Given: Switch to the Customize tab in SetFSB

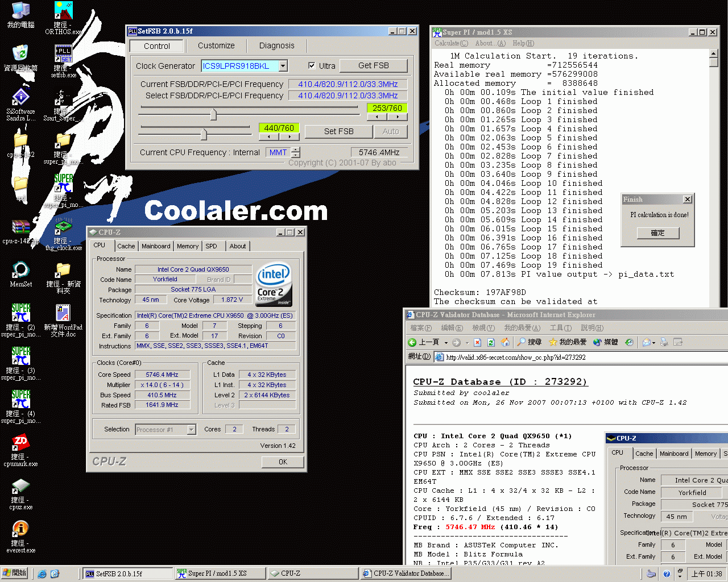Looking at the screenshot, I should coord(216,45).
